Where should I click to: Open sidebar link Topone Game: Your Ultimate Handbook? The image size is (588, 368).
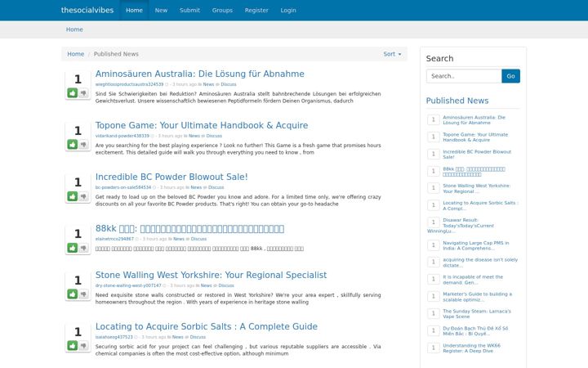tap(475, 137)
